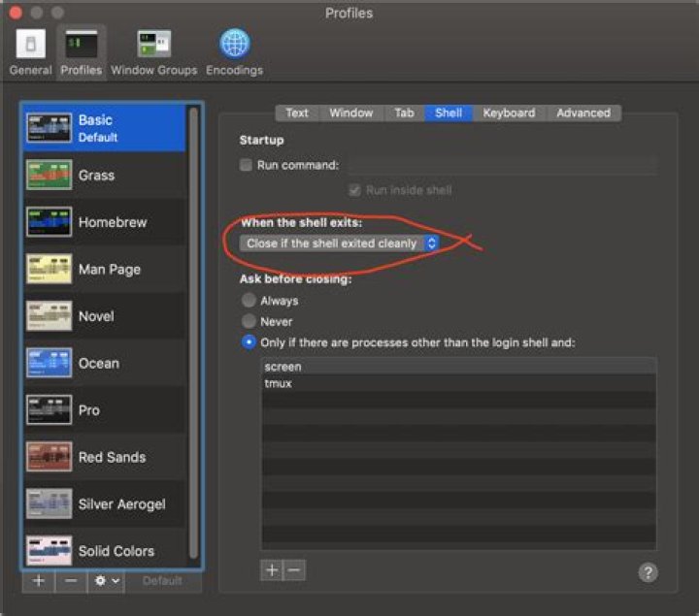Image resolution: width=699 pixels, height=616 pixels.
Task: Open the profile gear actions menu
Action: [107, 581]
